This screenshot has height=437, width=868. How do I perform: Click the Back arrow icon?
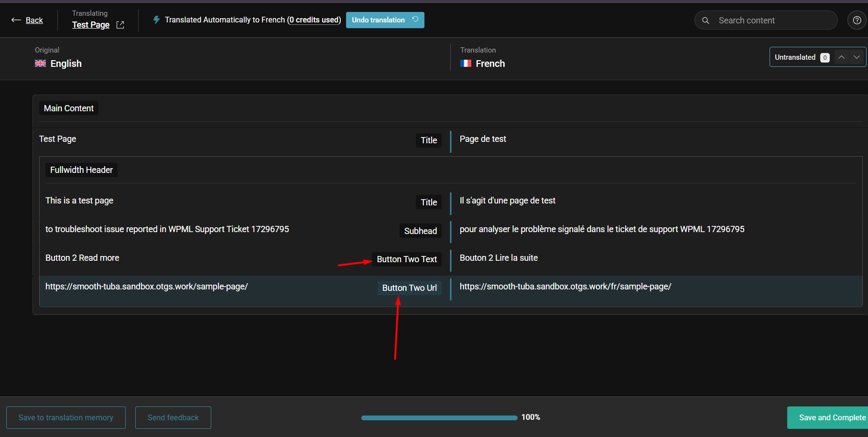[16, 20]
